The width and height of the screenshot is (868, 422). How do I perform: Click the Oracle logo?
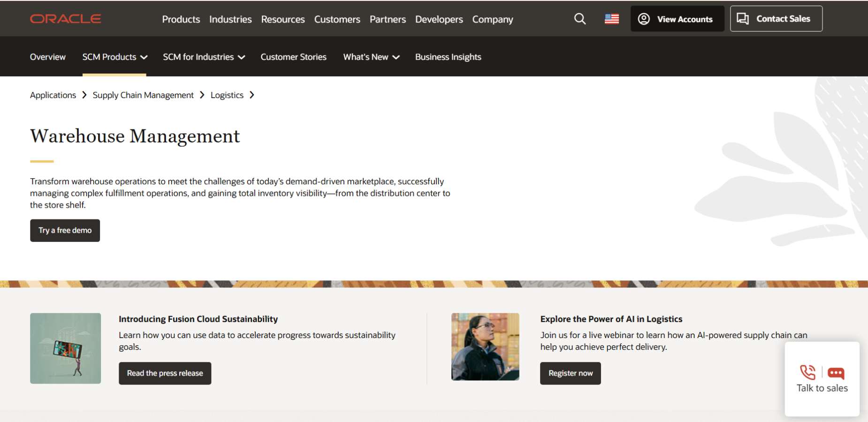(66, 19)
